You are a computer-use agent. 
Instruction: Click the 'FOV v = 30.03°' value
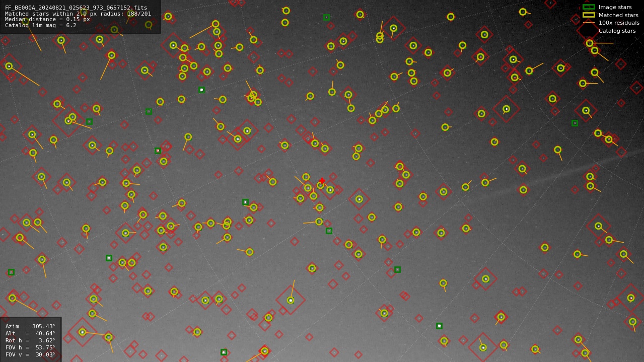coord(30,354)
